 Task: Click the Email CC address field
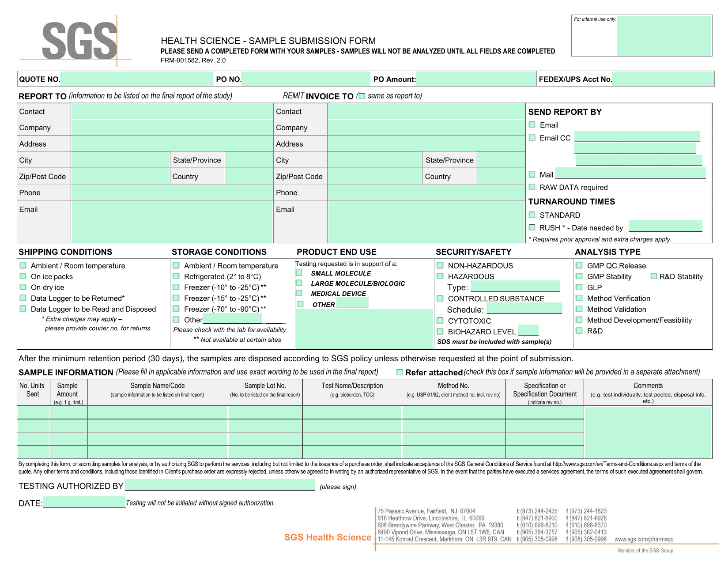637,136
